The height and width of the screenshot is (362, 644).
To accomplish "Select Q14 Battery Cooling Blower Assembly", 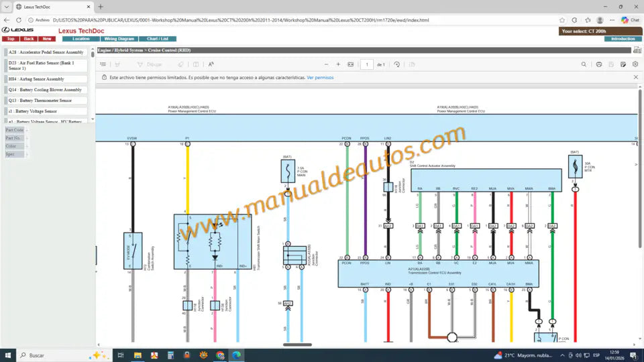I will click(x=46, y=89).
